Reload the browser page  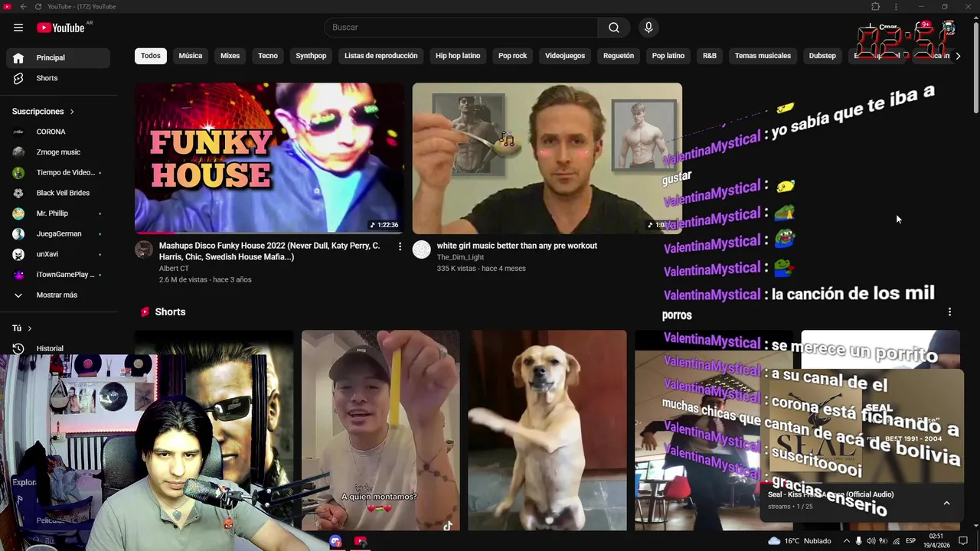[x=38, y=6]
